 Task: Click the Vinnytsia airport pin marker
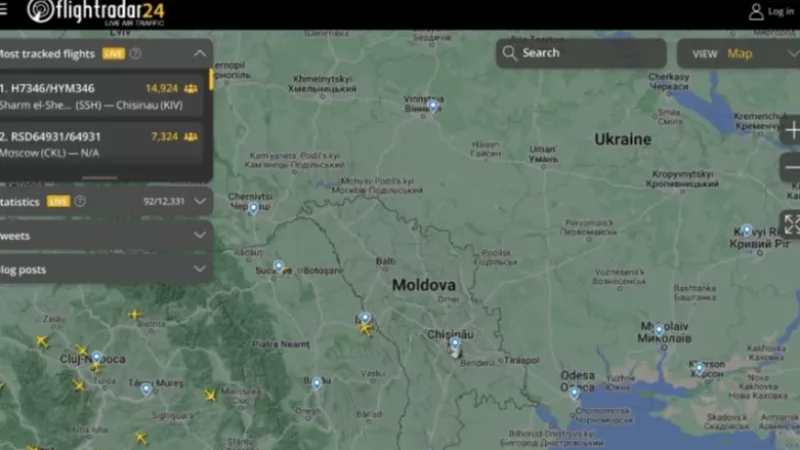[x=433, y=106]
